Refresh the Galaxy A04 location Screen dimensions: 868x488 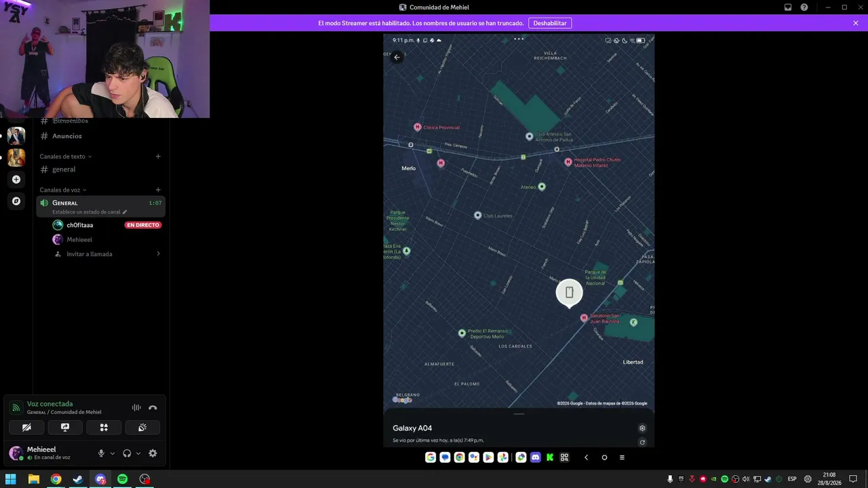[x=642, y=443]
